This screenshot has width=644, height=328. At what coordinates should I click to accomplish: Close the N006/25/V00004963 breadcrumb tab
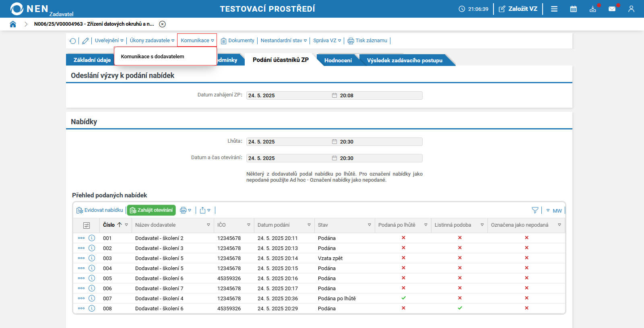[162, 24]
